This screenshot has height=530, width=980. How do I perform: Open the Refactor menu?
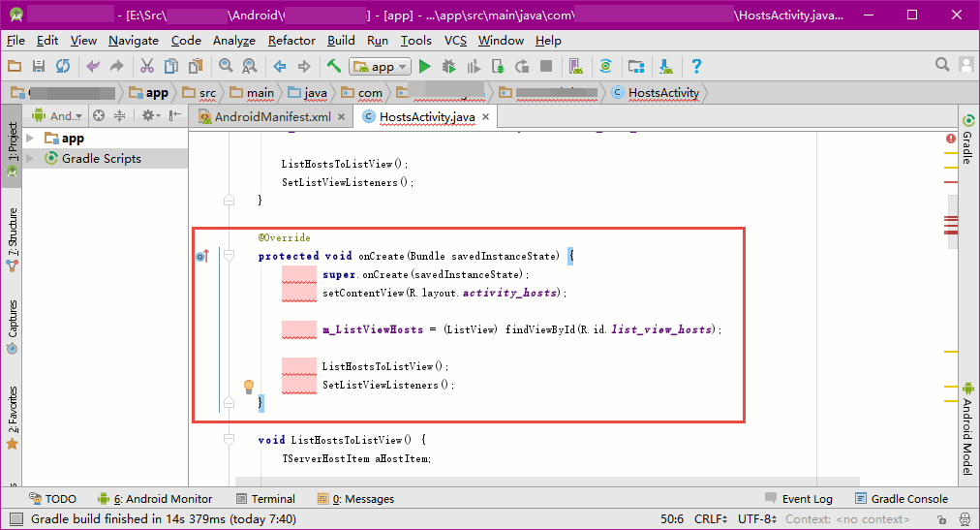(291, 41)
